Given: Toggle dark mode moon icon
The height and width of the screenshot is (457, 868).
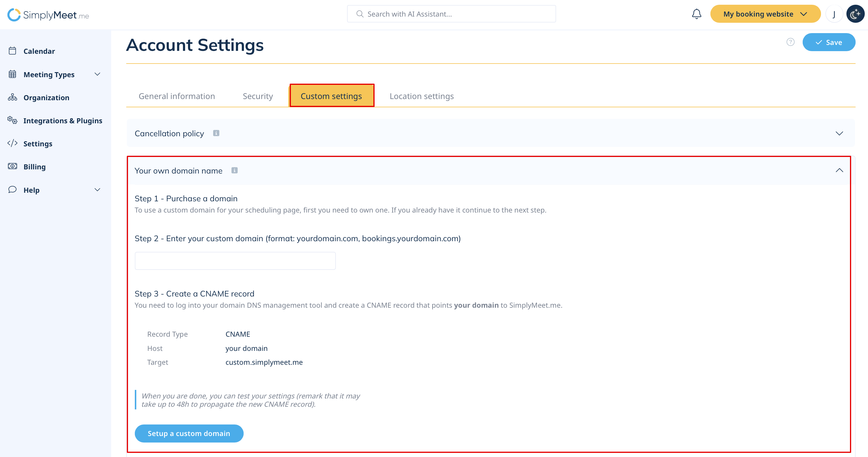Looking at the screenshot, I should tap(855, 14).
